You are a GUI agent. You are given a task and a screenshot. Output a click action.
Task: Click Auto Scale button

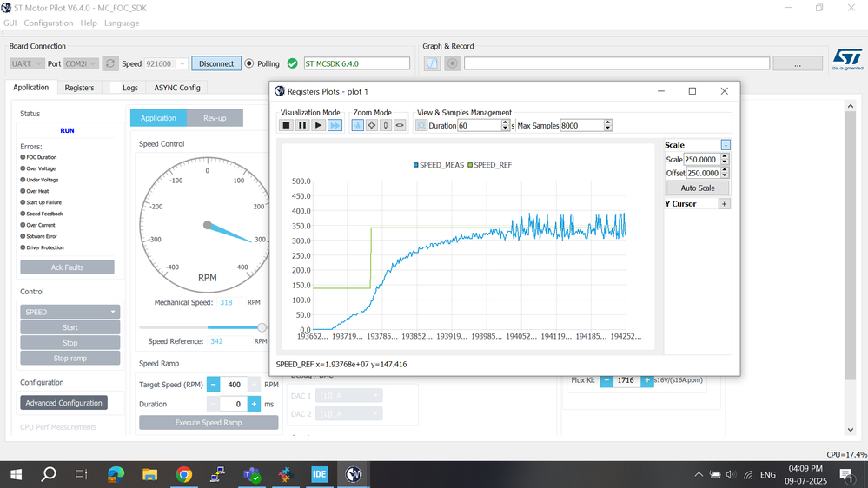(698, 188)
